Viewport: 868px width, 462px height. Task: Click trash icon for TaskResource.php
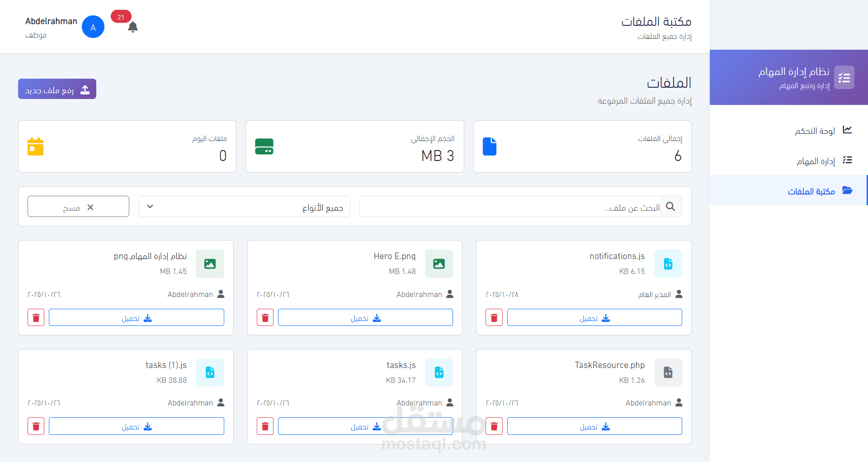(x=494, y=426)
